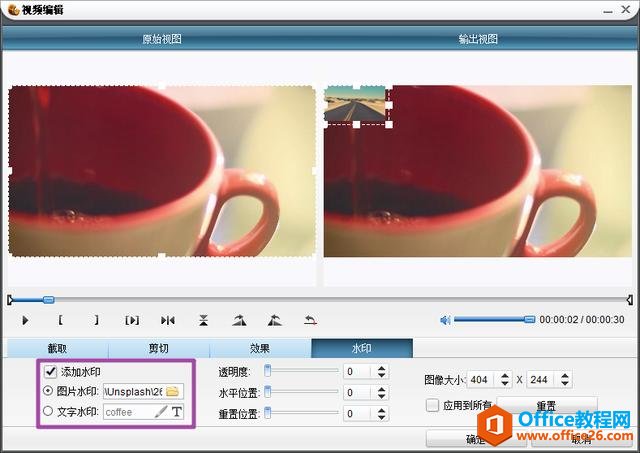640x453 pixels.
Task: Uncheck the 添加水印 checkbox
Action: pyautogui.click(x=50, y=372)
